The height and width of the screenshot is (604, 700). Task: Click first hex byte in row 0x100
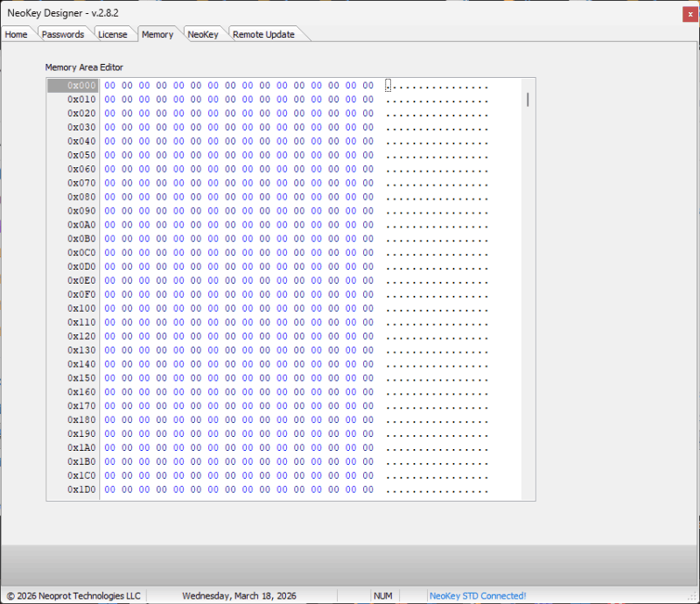110,309
